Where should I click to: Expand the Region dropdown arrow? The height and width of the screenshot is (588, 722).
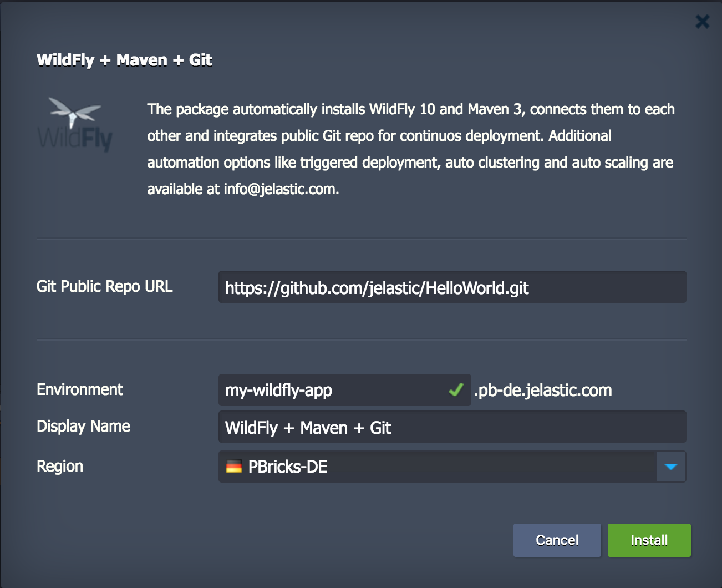point(671,467)
